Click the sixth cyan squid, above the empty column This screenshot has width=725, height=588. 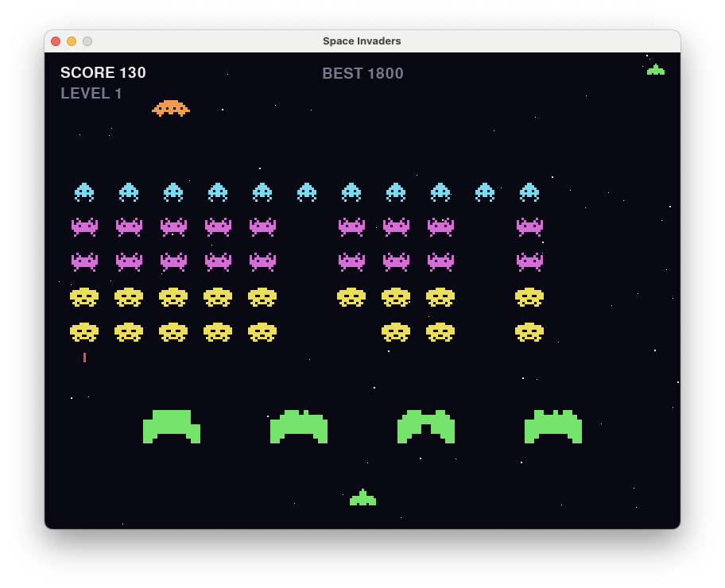tap(307, 192)
